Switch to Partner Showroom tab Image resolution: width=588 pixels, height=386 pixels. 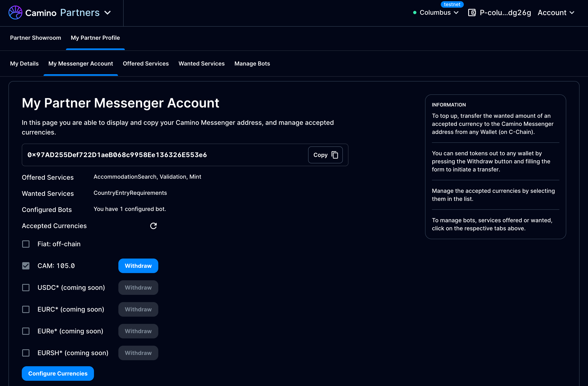(x=35, y=38)
